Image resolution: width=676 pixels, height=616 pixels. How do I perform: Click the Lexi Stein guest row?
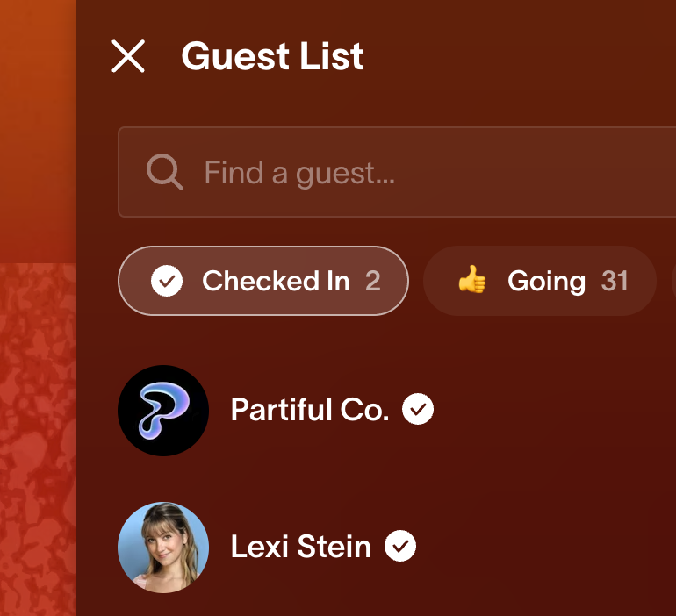point(397,548)
